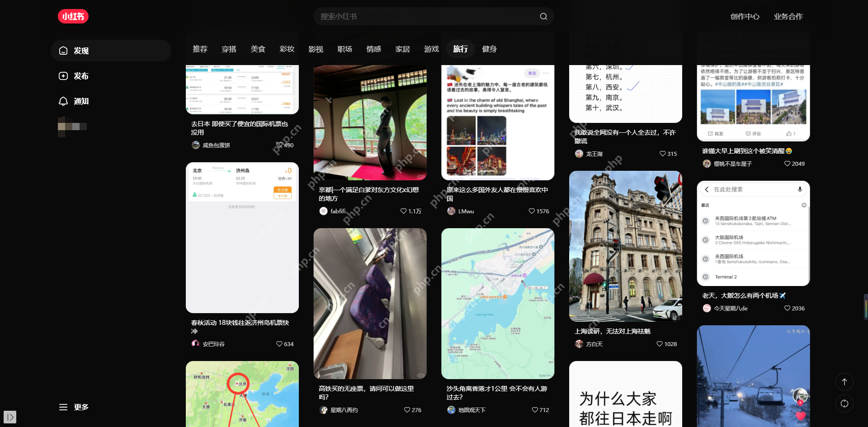Open fabfifi's avatar on Kyoto post
The height and width of the screenshot is (427, 868).
coord(323,211)
